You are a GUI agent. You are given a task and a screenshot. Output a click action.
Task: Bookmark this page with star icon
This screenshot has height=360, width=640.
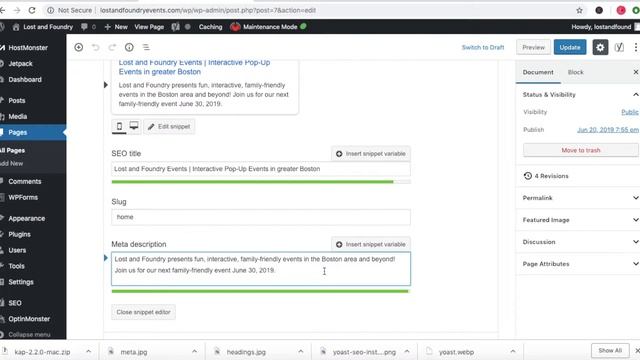point(579,11)
